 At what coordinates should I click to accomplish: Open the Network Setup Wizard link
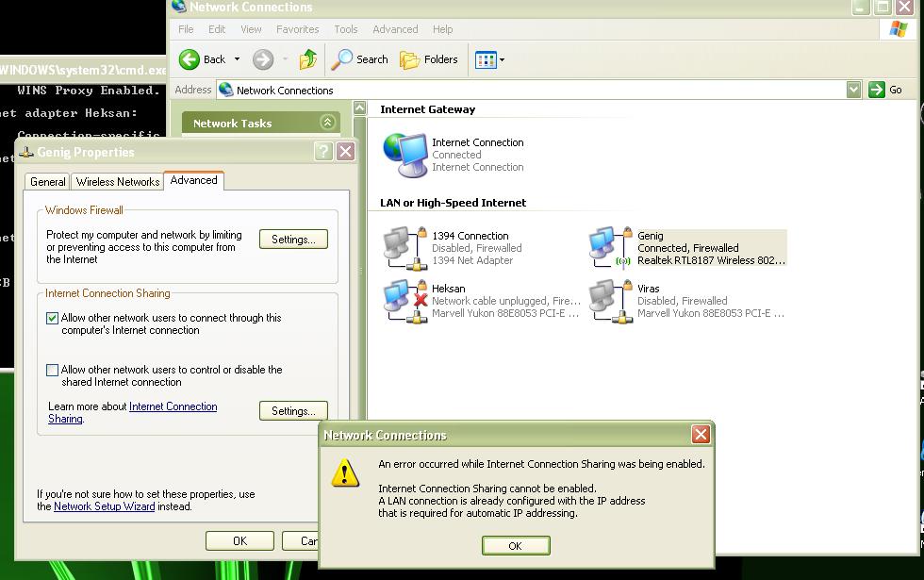pyautogui.click(x=105, y=506)
